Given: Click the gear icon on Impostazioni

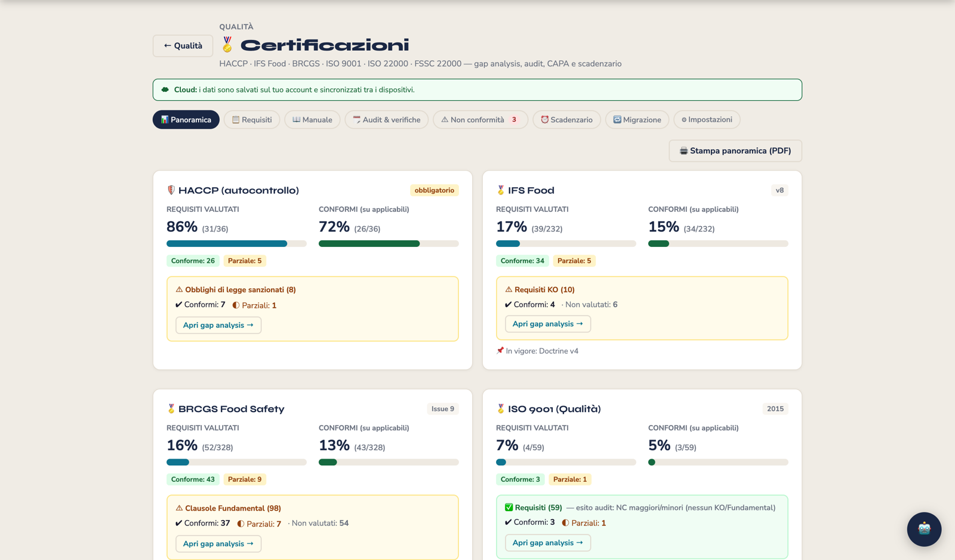Looking at the screenshot, I should 684,120.
